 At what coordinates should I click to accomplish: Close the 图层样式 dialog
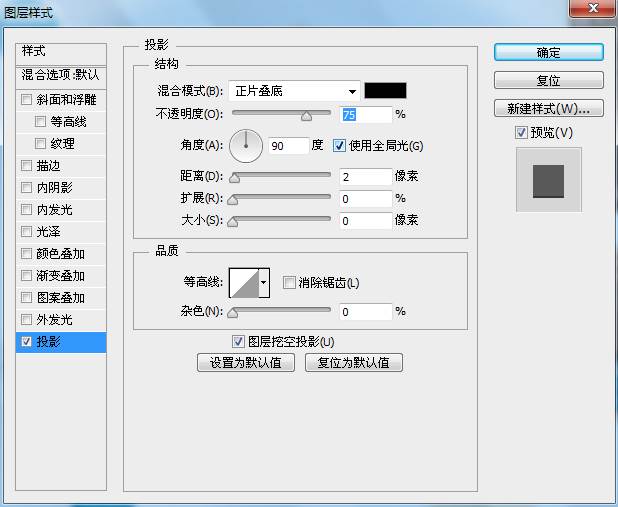click(x=593, y=8)
